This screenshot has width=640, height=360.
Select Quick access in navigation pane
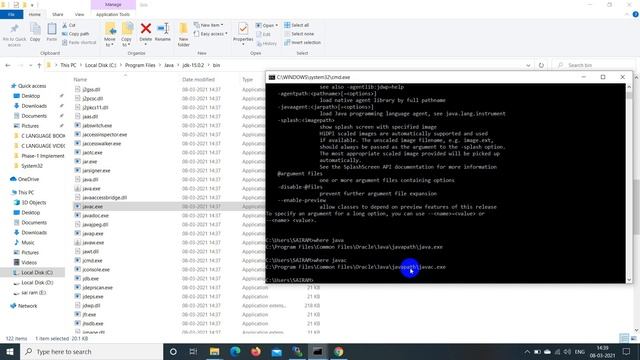click(x=32, y=86)
